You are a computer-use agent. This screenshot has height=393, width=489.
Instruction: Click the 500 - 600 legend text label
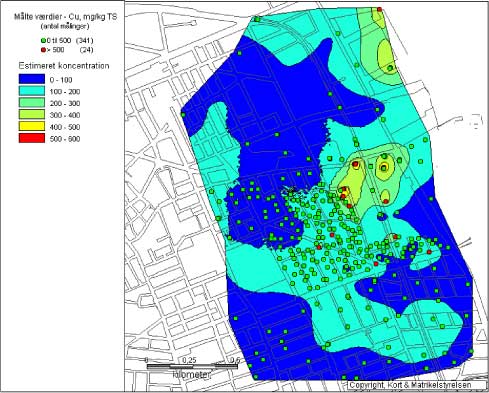[x=65, y=139]
